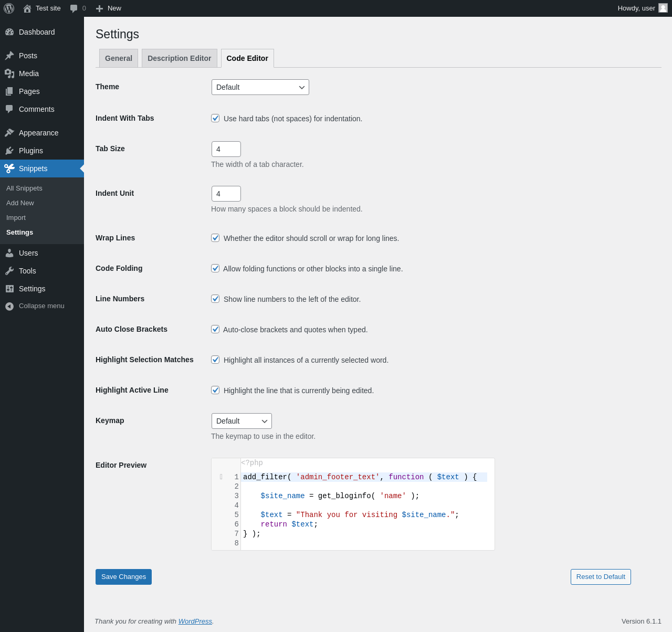Image resolution: width=672 pixels, height=632 pixels.
Task: Click the Tab Size input field
Action: [x=226, y=149]
